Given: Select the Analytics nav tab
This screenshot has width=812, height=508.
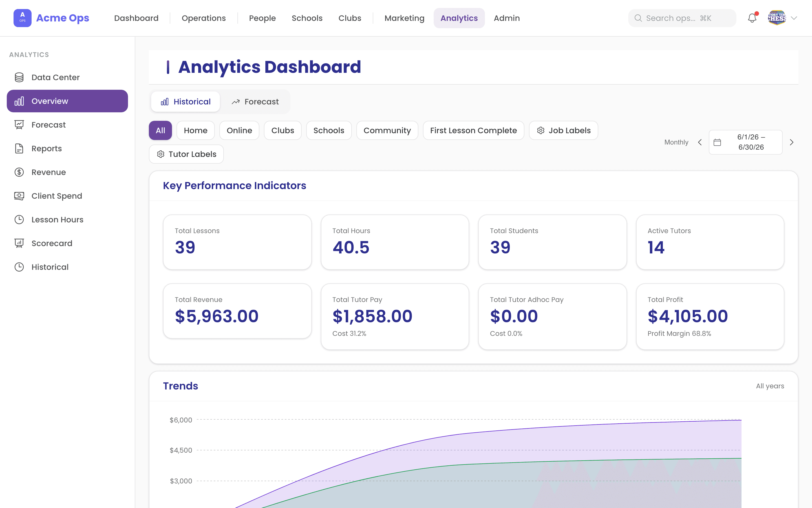Looking at the screenshot, I should pos(459,18).
